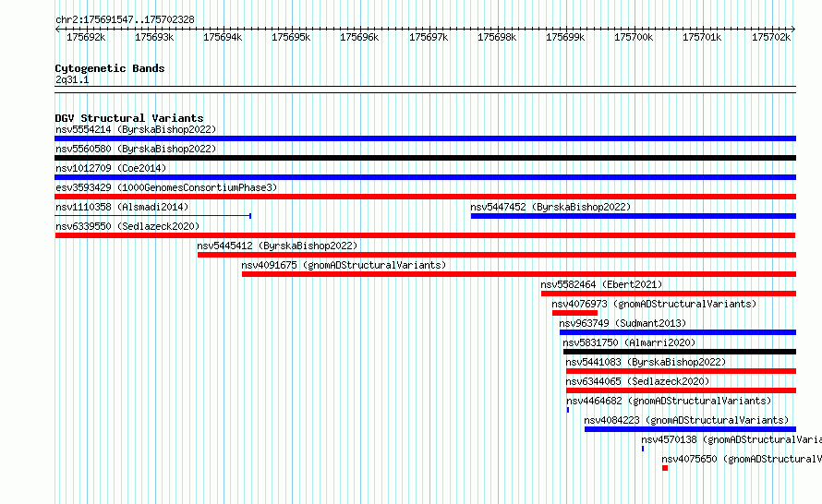Click the DGV Structural Variants track title
Viewport: 822px width, 504px height.
tap(129, 118)
